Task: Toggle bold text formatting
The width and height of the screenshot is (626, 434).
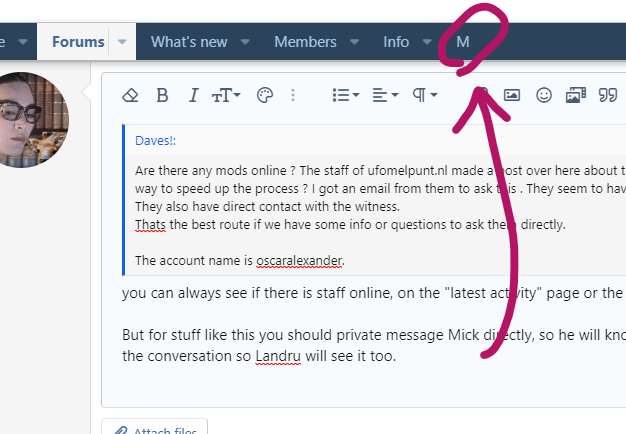Action: pos(162,95)
